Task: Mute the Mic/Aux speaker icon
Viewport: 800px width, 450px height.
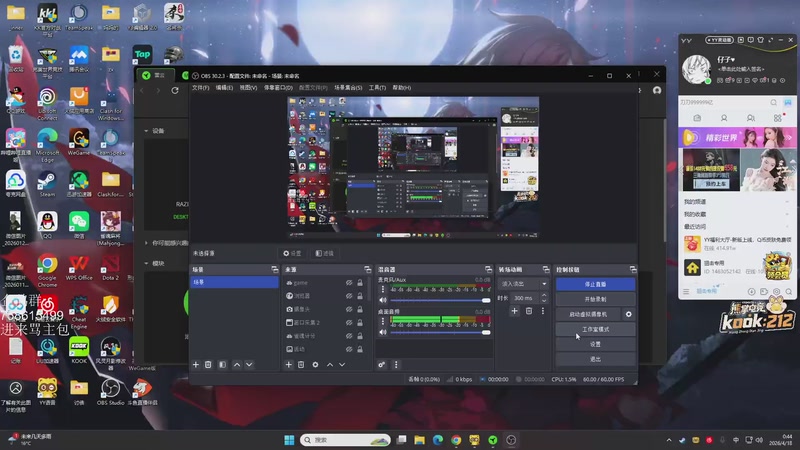Action: coord(383,300)
